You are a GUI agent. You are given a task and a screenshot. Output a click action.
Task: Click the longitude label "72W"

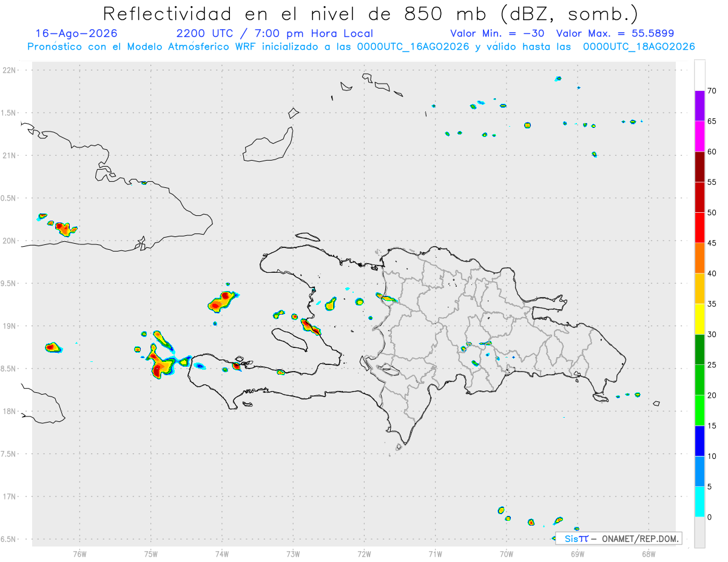(364, 553)
